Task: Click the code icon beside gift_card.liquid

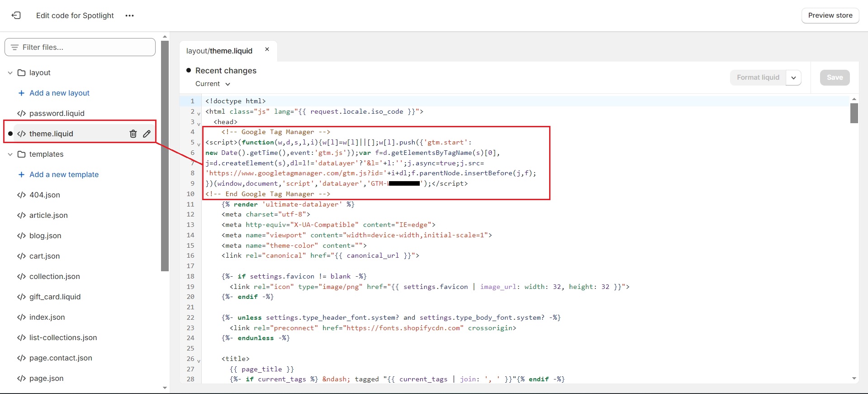Action: (x=21, y=297)
